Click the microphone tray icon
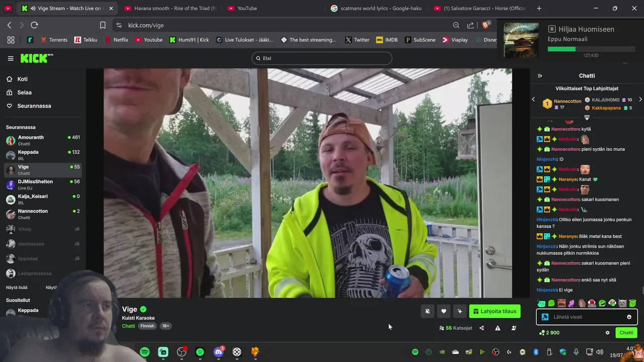The width and height of the screenshot is (644, 362). tap(576, 352)
